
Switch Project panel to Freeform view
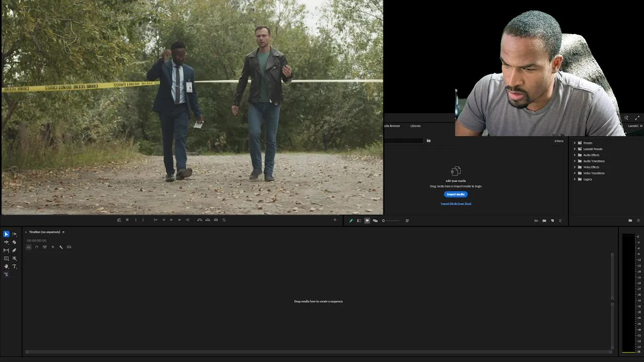375,220
